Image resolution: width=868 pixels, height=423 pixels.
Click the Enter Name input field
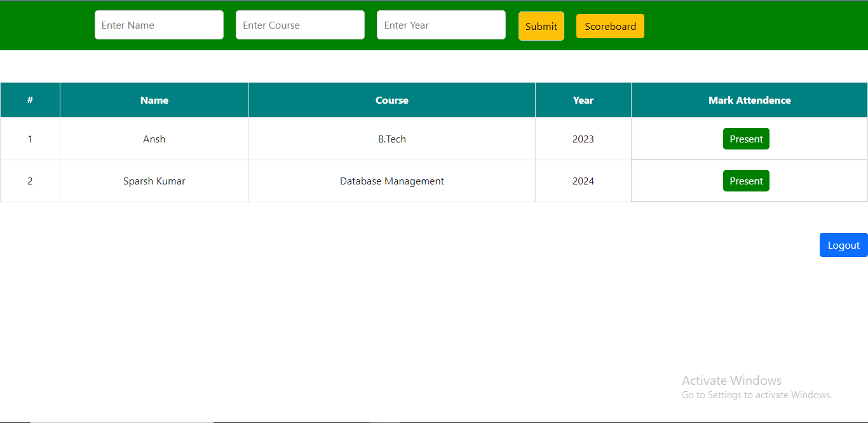(159, 25)
